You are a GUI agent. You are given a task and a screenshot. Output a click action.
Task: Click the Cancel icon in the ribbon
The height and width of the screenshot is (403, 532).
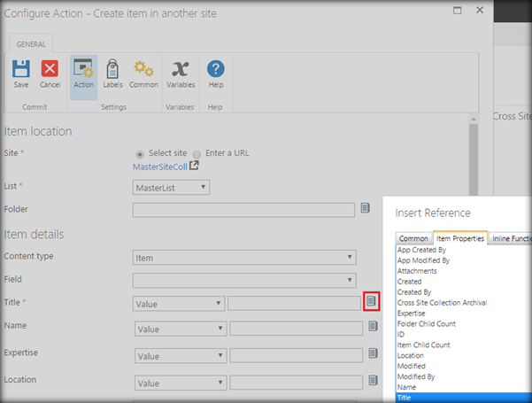[50, 69]
